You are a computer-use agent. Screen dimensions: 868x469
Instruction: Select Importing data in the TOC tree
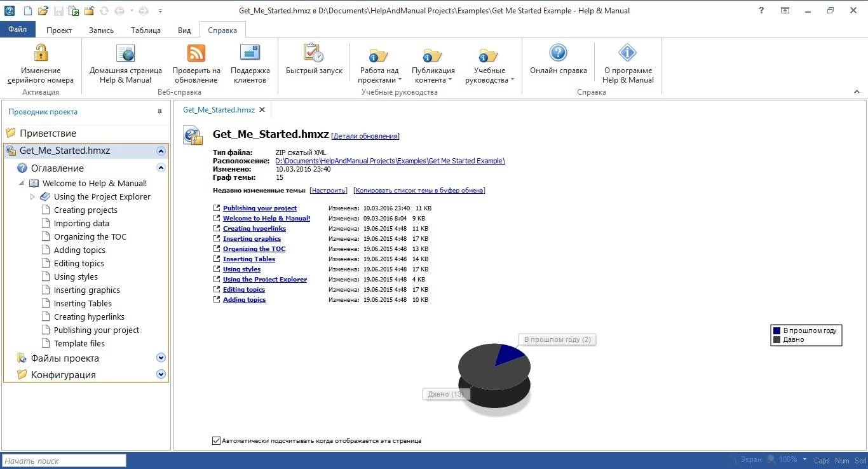(81, 223)
